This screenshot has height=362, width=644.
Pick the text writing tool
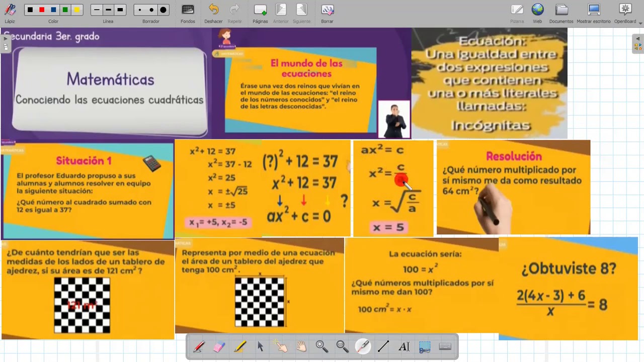click(404, 346)
